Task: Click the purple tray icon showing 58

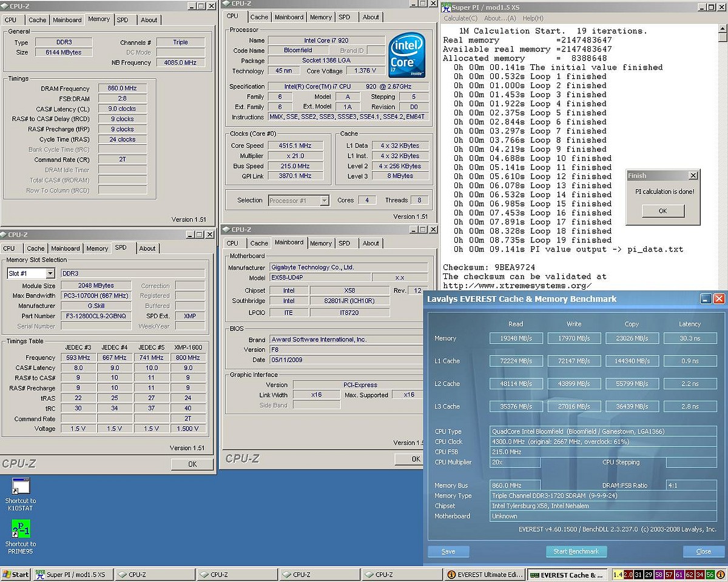Action: coord(659,574)
